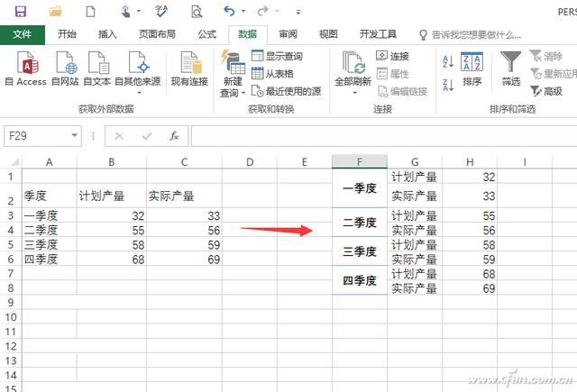Select row 9 header
This screenshot has height=392, width=577.
11,302
